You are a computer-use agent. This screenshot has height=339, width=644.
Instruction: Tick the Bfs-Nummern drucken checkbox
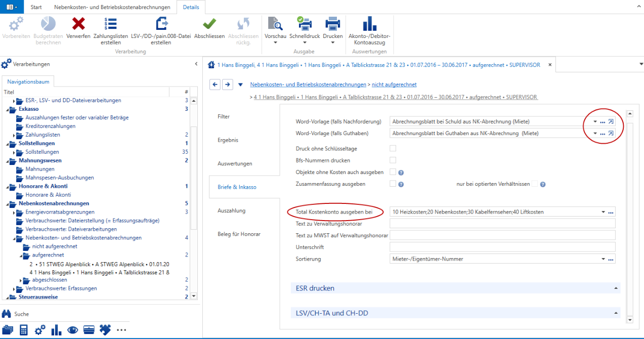tap(393, 160)
